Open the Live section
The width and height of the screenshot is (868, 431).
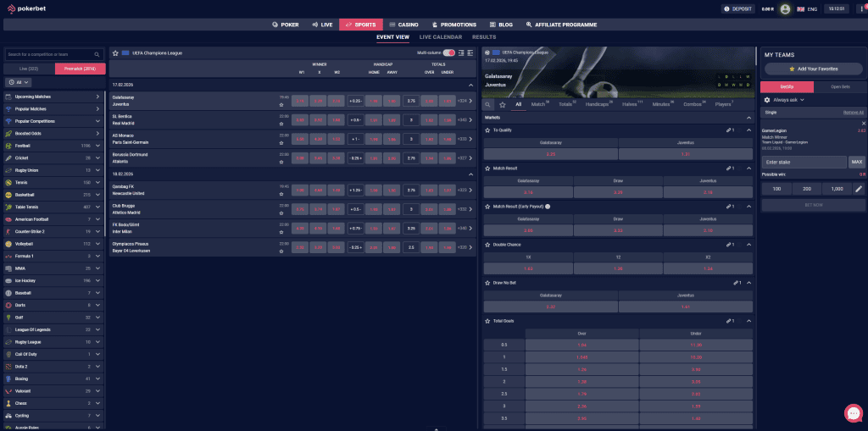(x=322, y=25)
